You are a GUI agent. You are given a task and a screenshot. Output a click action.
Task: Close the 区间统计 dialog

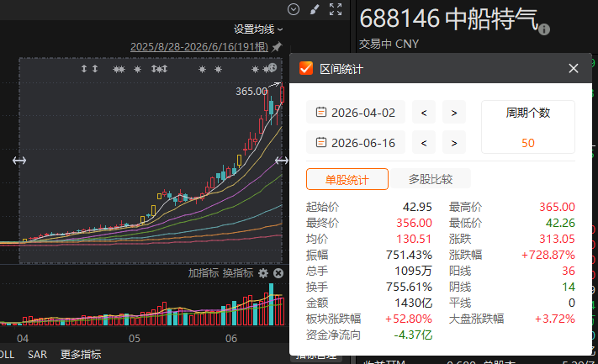click(574, 69)
